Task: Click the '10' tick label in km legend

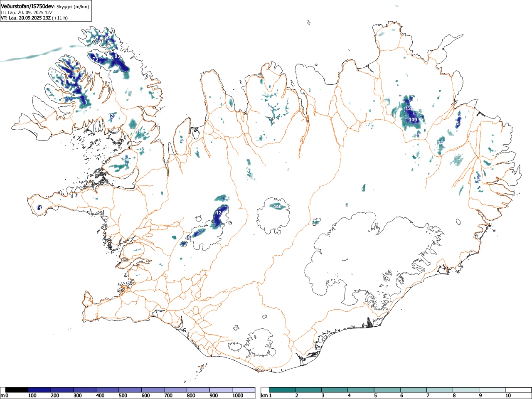Action: (x=508, y=396)
